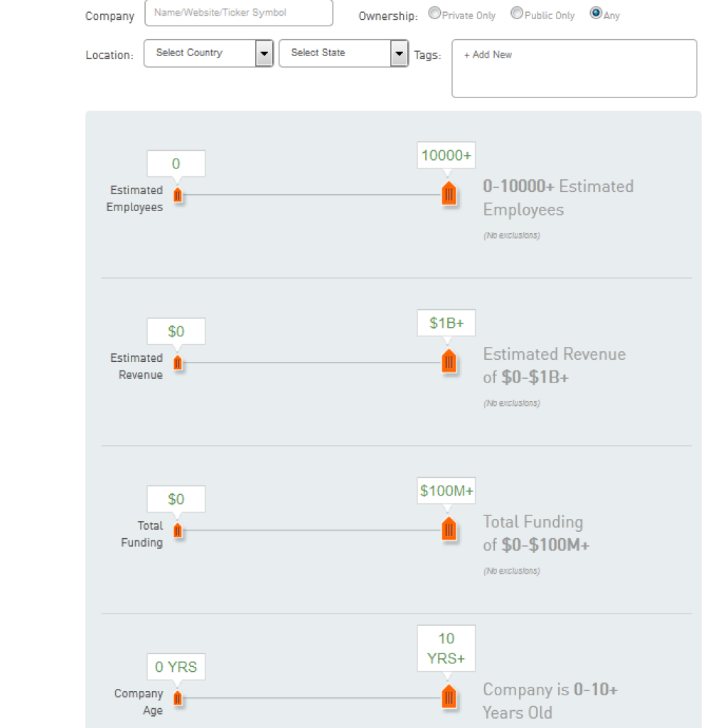
Task: Select the Public Only ownership option
Action: click(x=517, y=14)
